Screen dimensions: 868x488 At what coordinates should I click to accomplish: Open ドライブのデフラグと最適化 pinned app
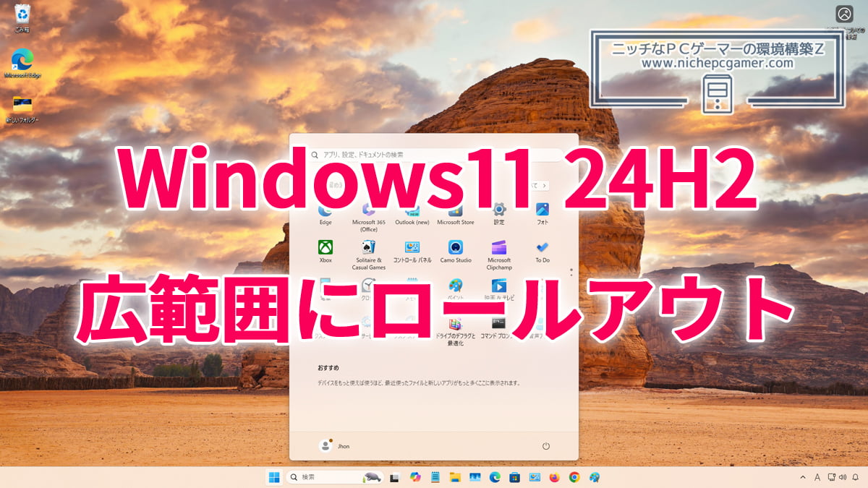tap(456, 331)
